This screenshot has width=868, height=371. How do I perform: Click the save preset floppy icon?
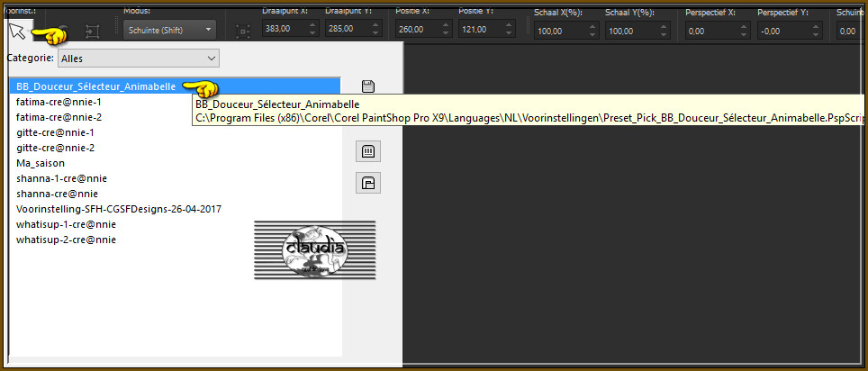(x=368, y=86)
